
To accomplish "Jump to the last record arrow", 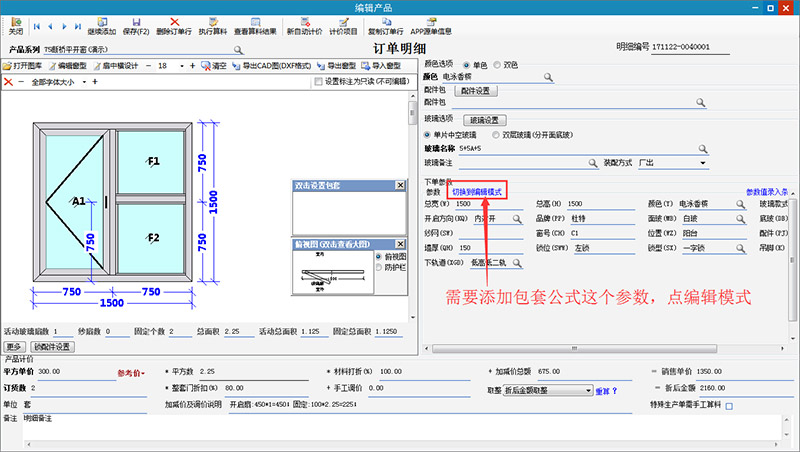I will 78,27.
